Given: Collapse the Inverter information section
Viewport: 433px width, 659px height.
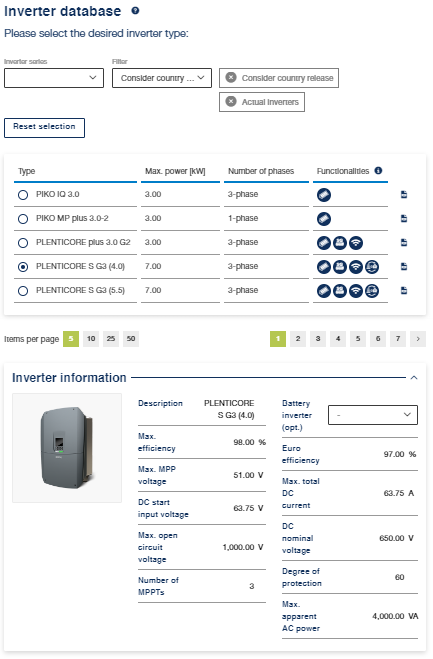Looking at the screenshot, I should click(x=414, y=377).
